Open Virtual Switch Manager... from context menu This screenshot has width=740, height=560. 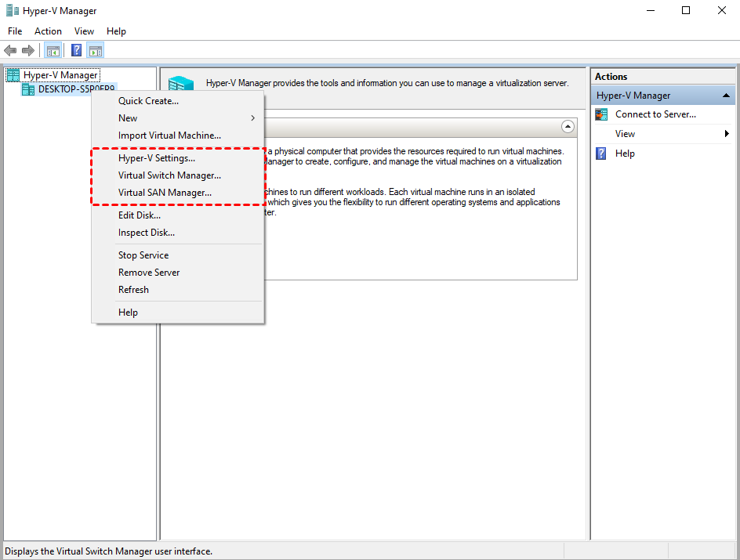(178, 175)
